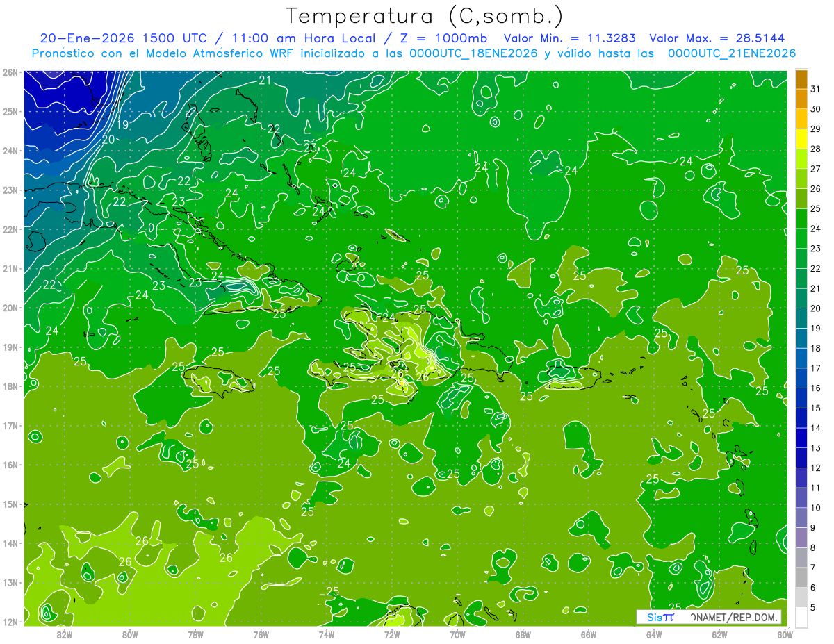Viewport: 834px width, 644px height.
Task: Click the "60W" longitude axis label
Action: pos(785,634)
